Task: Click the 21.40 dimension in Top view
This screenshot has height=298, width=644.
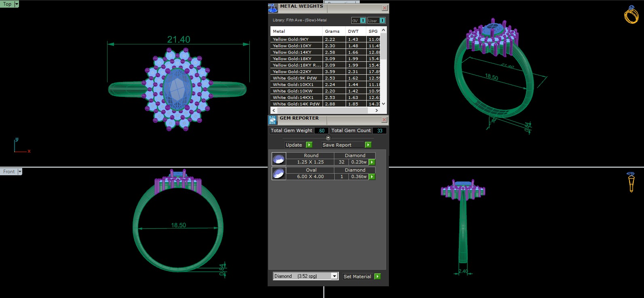Action: pyautogui.click(x=179, y=40)
